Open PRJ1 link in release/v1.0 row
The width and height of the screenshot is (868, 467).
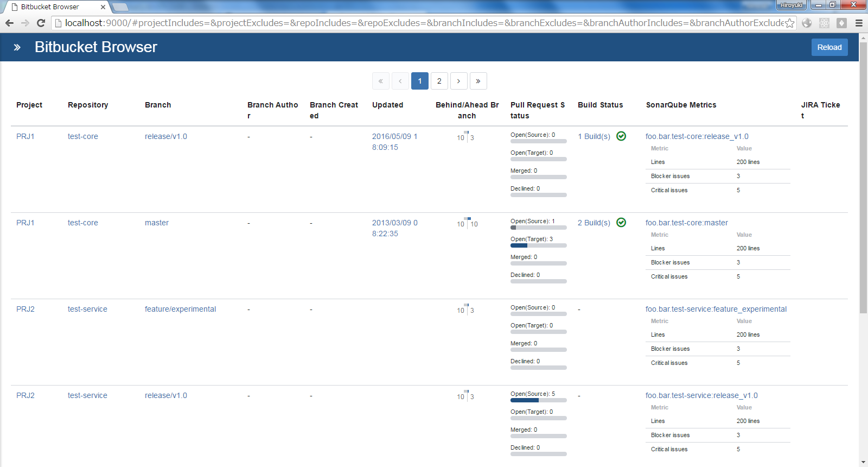(x=25, y=136)
